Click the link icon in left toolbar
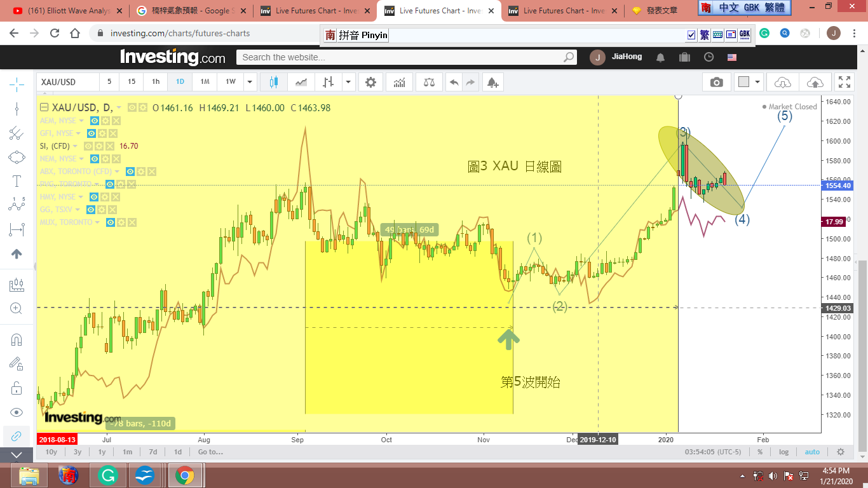 (x=17, y=436)
